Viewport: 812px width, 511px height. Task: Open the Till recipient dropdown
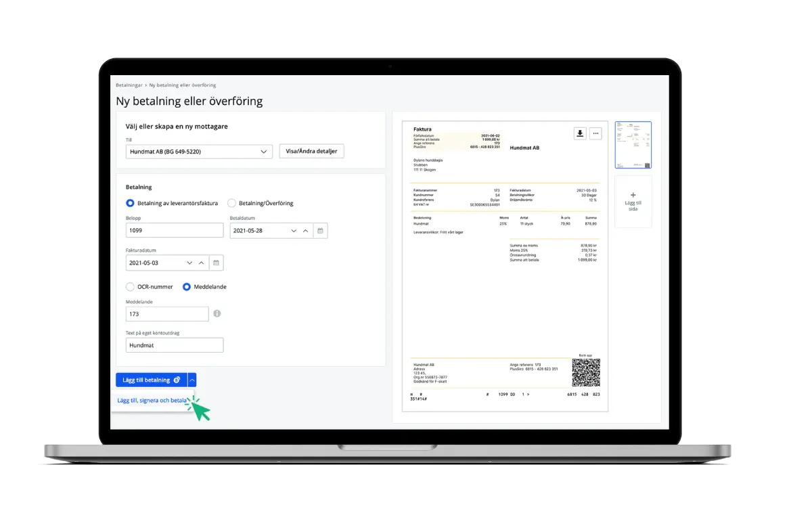(x=199, y=152)
